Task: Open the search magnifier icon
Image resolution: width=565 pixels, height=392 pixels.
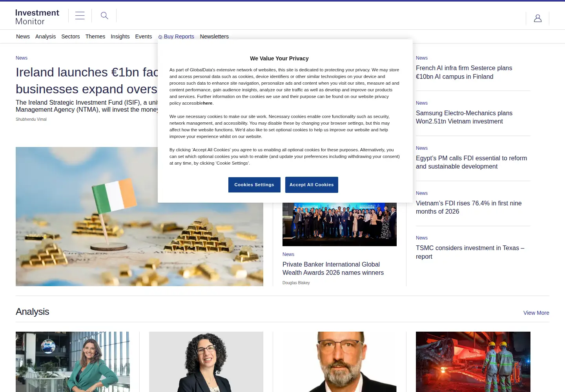Action: [104, 16]
